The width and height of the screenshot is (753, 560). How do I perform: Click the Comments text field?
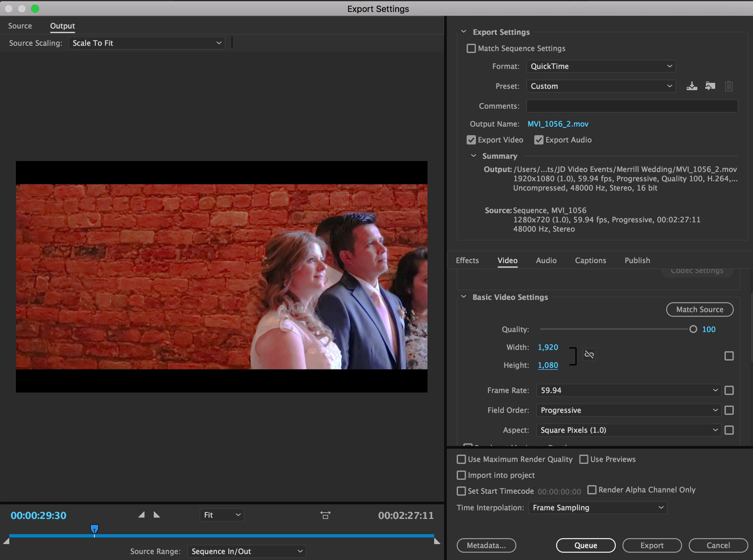point(632,106)
